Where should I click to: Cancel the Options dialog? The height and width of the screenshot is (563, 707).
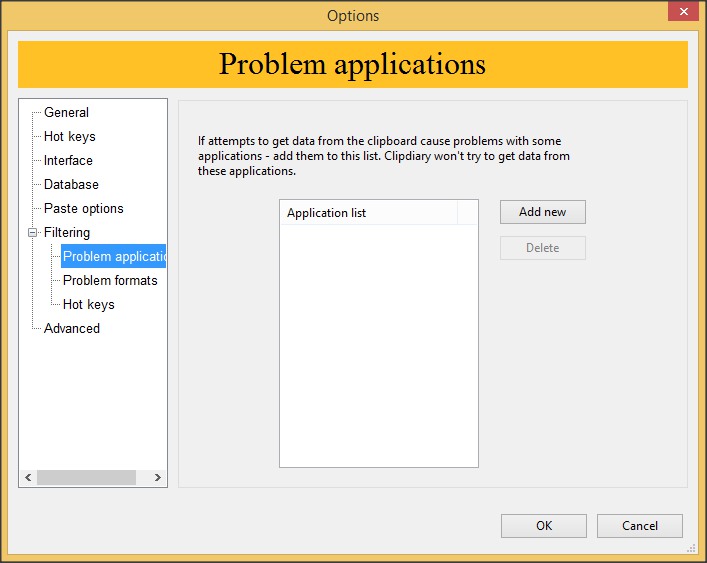[639, 526]
